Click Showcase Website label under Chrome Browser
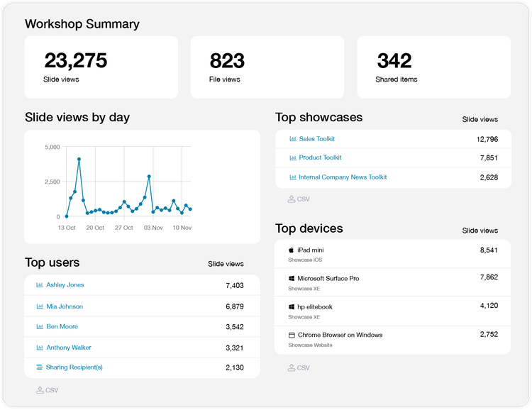Screen dimensions: 532x410 [310, 345]
